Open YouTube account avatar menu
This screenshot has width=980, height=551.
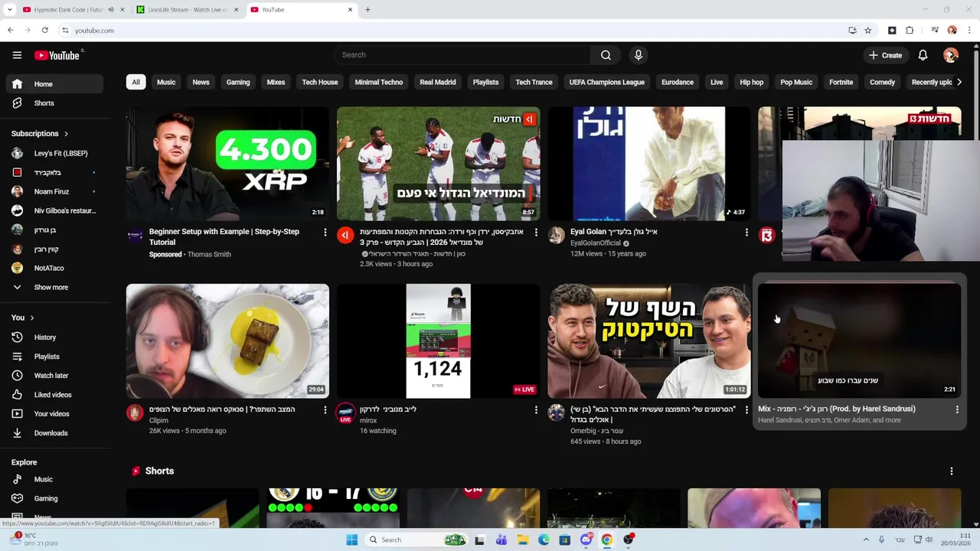tap(951, 55)
